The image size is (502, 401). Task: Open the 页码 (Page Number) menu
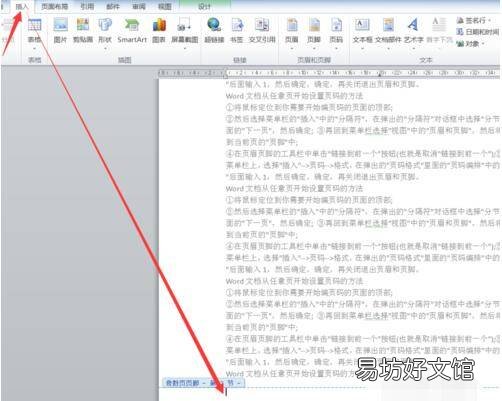click(336, 33)
